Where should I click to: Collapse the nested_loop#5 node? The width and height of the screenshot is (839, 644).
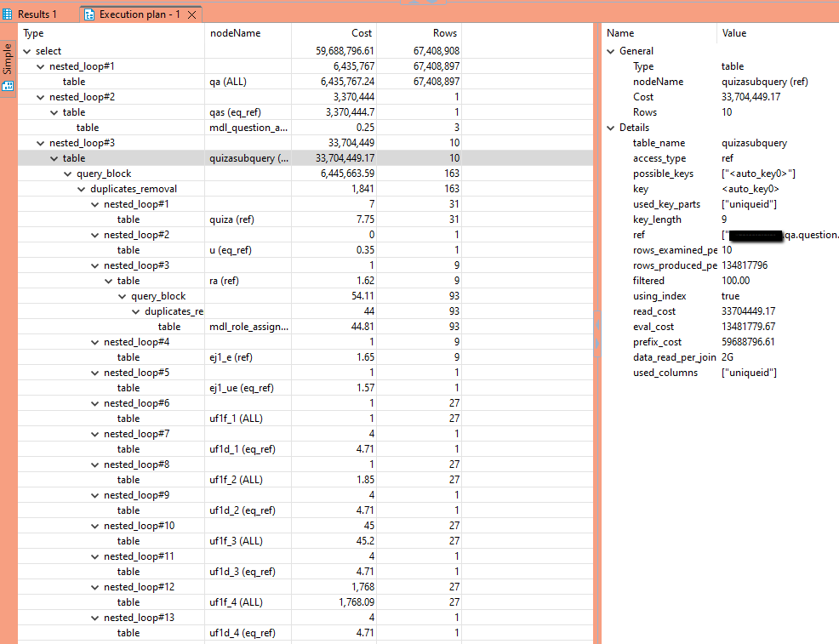click(x=95, y=373)
